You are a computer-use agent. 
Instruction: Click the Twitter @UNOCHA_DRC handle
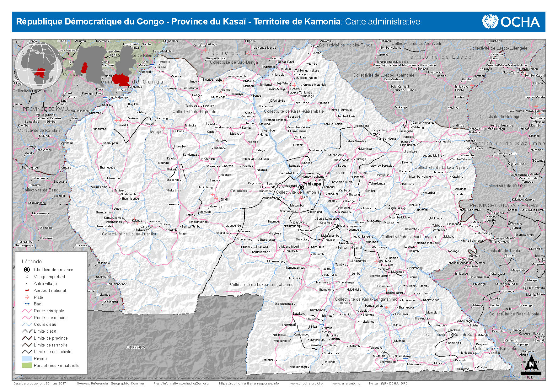click(x=388, y=383)
